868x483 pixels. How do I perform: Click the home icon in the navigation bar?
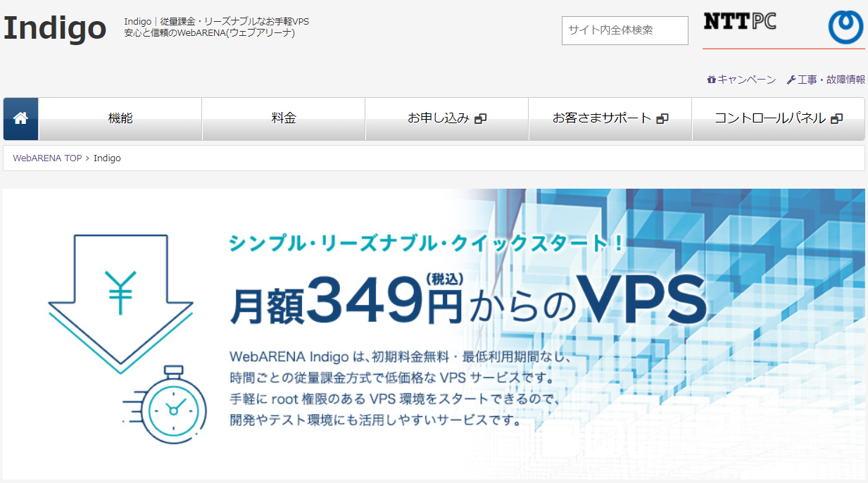(20, 118)
